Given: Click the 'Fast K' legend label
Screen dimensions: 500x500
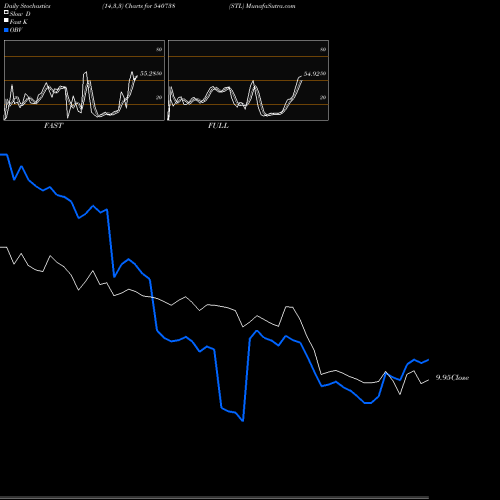Looking at the screenshot, I should (x=18, y=22).
